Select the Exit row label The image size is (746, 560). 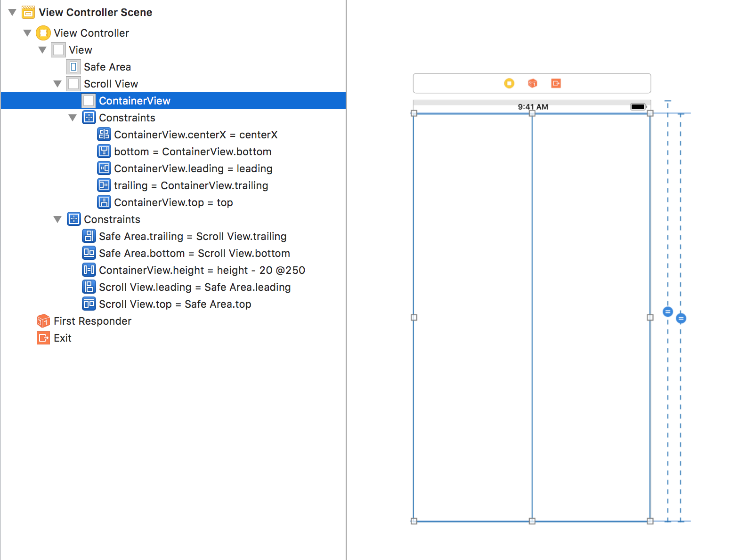[63, 338]
